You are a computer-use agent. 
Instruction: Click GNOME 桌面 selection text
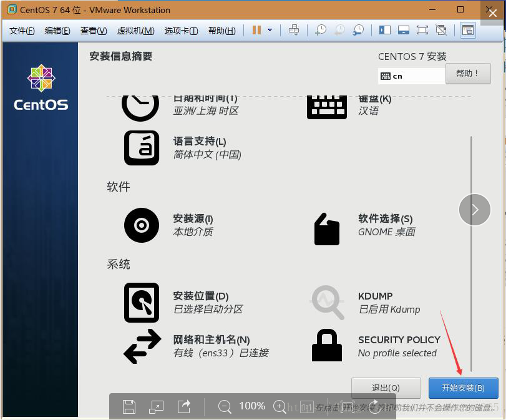click(387, 232)
